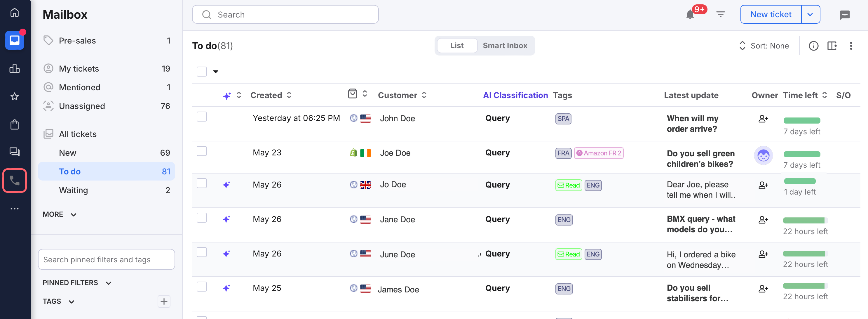Click the Amazon FR 2 tag

(x=598, y=153)
